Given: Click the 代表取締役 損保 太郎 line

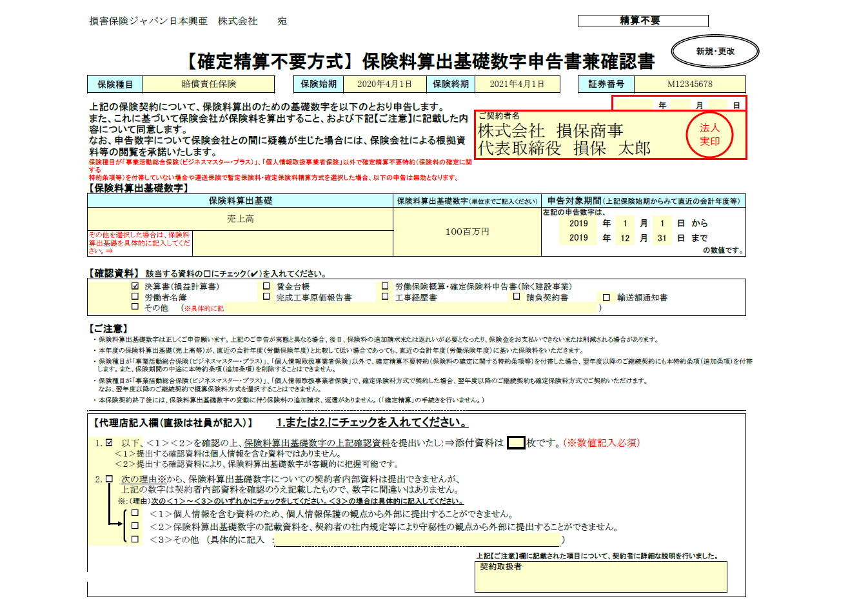Looking at the screenshot, I should coord(564,148).
